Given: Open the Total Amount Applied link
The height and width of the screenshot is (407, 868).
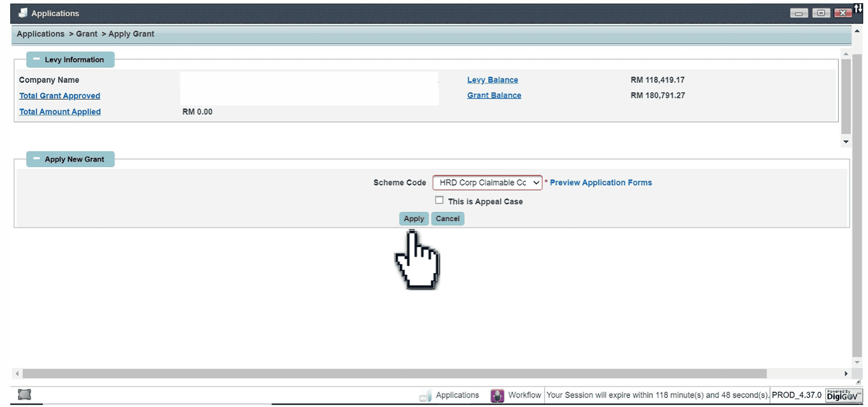Looking at the screenshot, I should (x=60, y=112).
